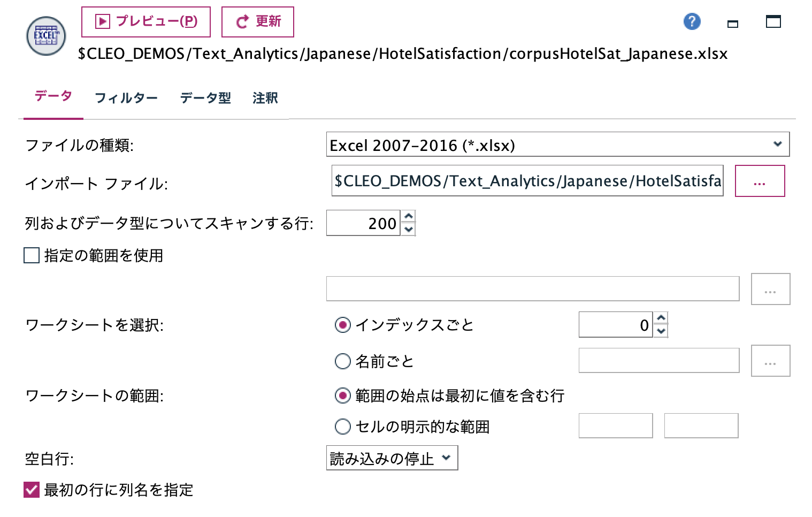Screen dimensions: 812x517
Task: Open help via the question mark icon
Action: 692,21
